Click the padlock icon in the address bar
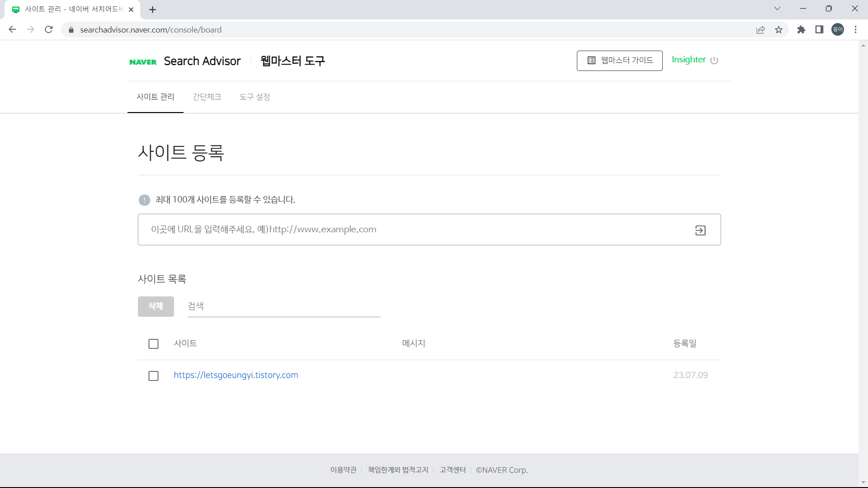The image size is (868, 488). [71, 30]
